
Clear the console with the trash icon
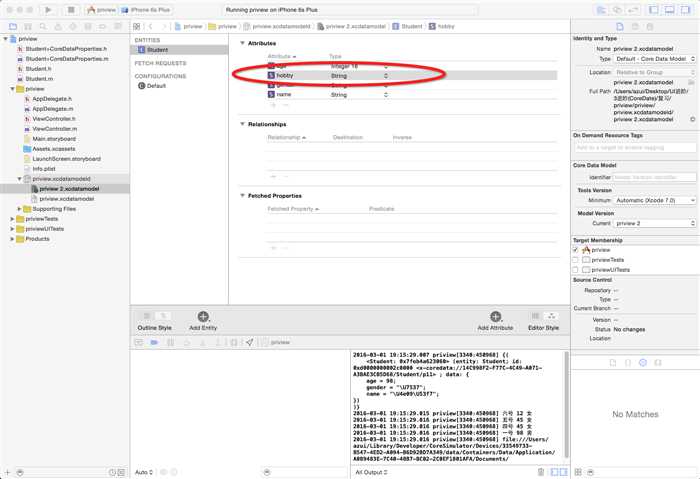click(x=541, y=472)
